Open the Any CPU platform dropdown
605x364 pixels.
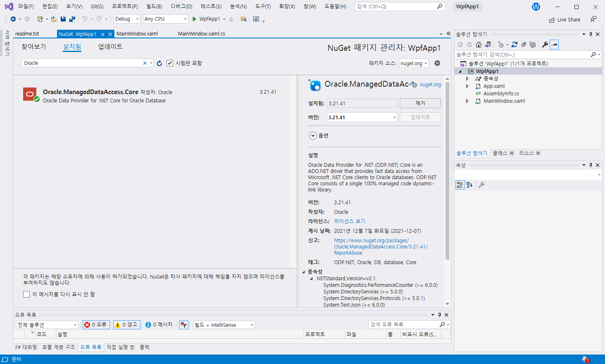coord(166,19)
